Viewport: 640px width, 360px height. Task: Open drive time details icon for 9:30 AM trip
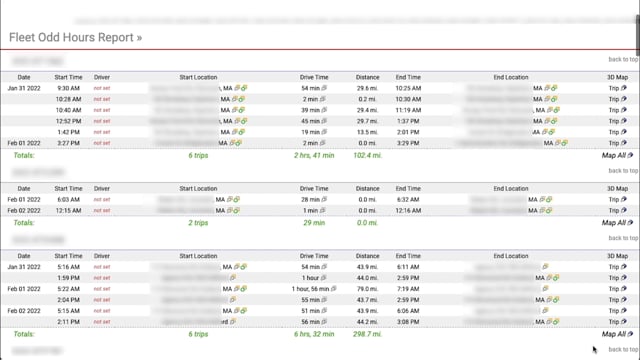click(324, 88)
